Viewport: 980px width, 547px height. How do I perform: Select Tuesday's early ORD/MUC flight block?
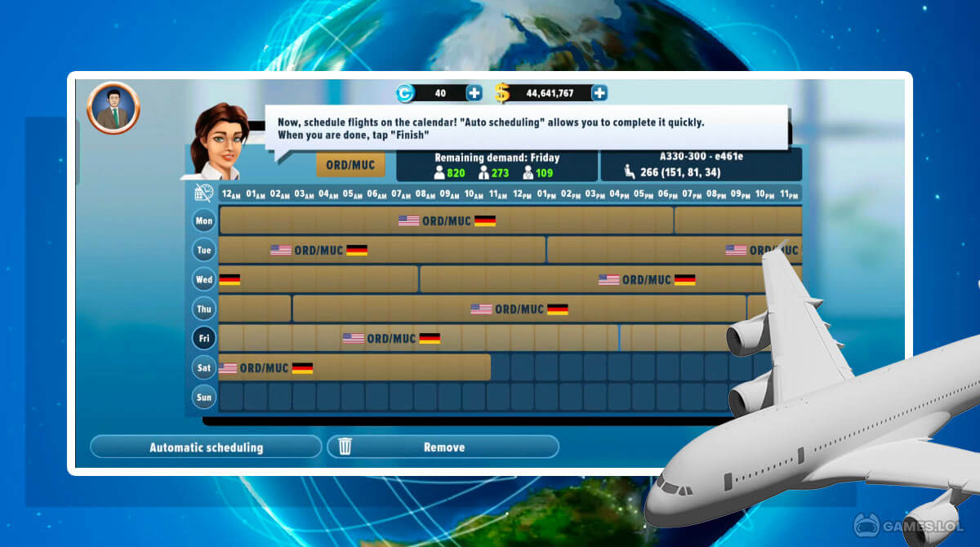tap(382, 250)
